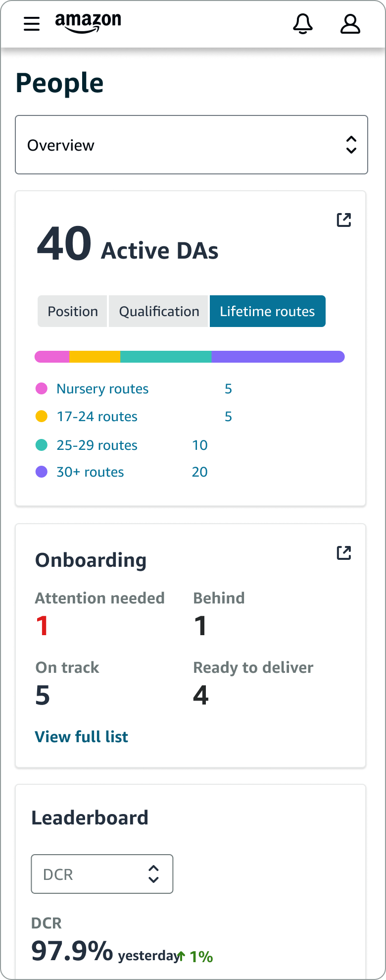This screenshot has height=980, width=386.
Task: Open the navigation hamburger menu
Action: tap(31, 23)
